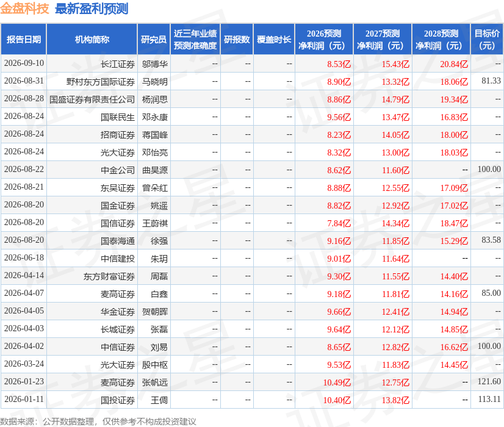
Task: Open the 长江证券 institution entry
Action: (x=118, y=64)
